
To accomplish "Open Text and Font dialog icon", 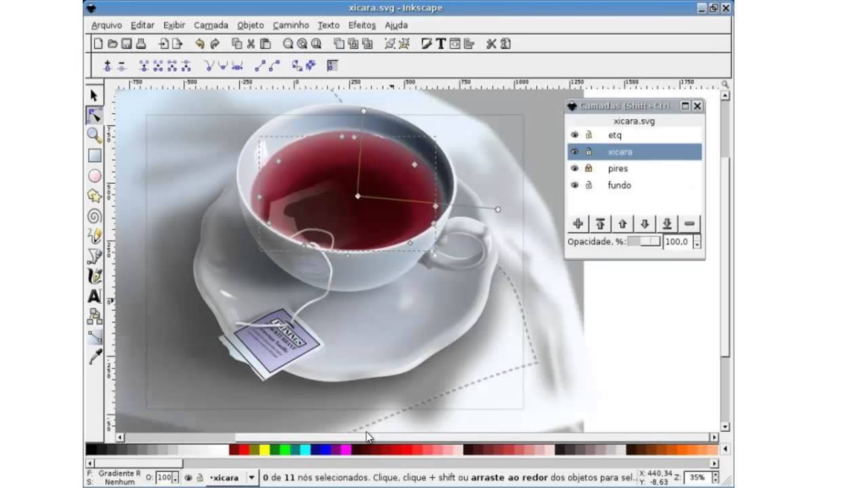I will [441, 44].
